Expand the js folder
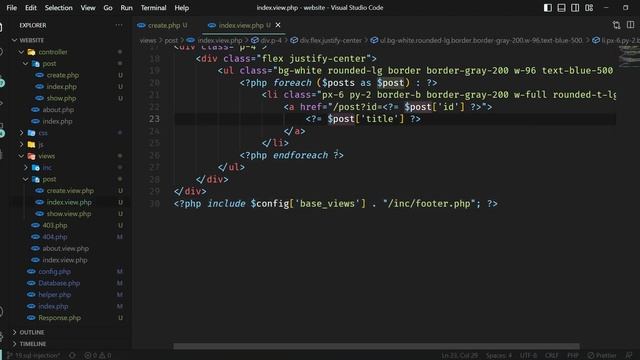The width and height of the screenshot is (640, 360). pyautogui.click(x=21, y=144)
